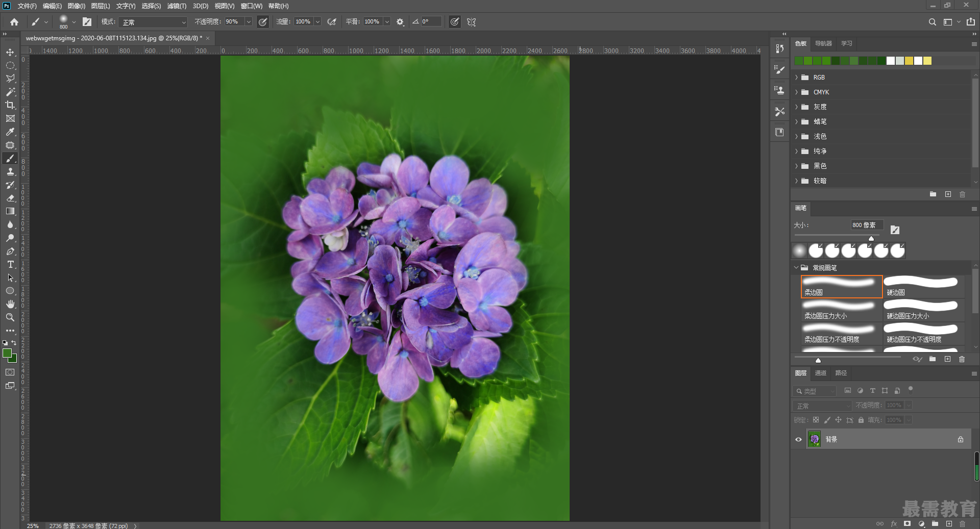Select the Dodge tool
The height and width of the screenshot is (529, 980).
(10, 238)
